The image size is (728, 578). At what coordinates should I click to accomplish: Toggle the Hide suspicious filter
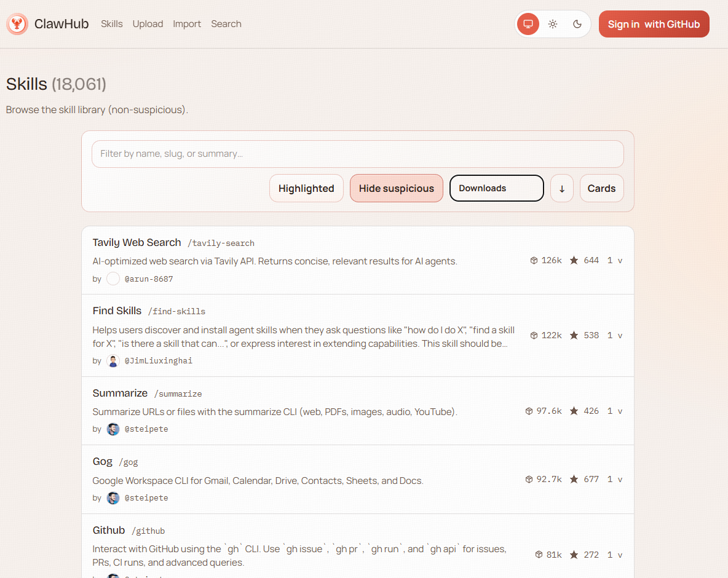tap(396, 188)
